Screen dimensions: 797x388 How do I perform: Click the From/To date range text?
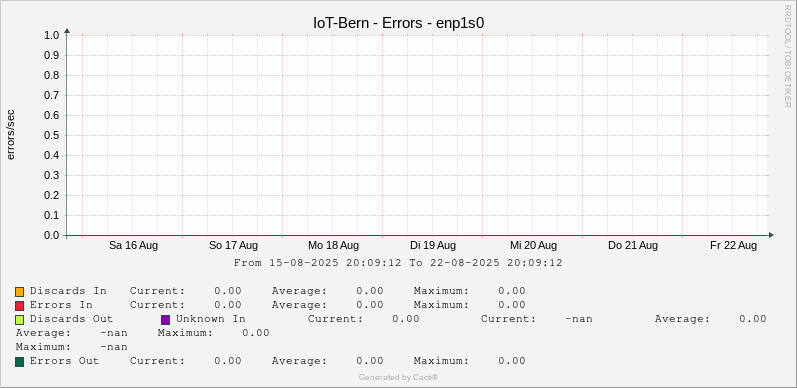pos(398,263)
